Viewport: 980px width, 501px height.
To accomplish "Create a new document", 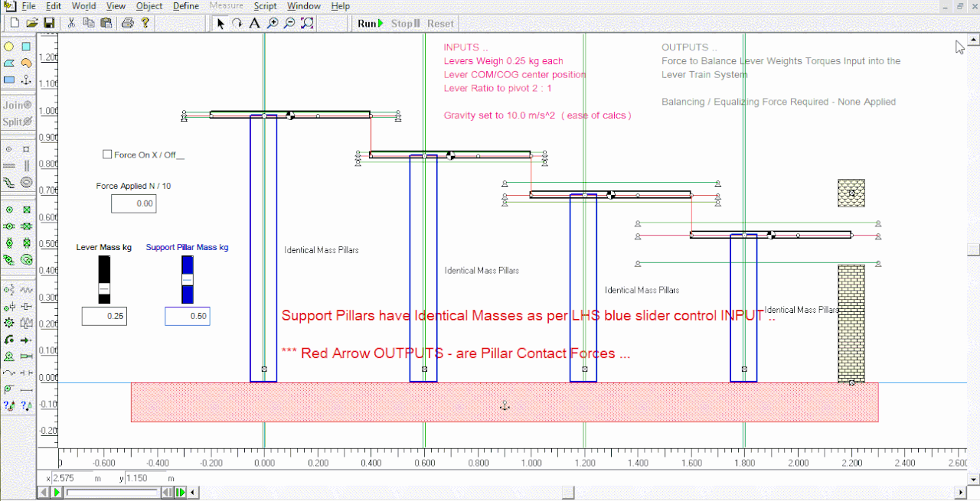I will [15, 23].
